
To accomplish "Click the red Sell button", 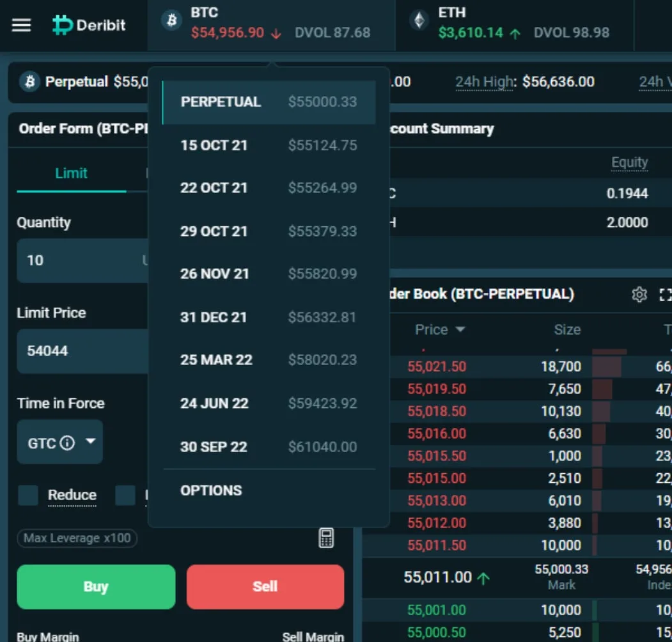I will click(x=265, y=587).
